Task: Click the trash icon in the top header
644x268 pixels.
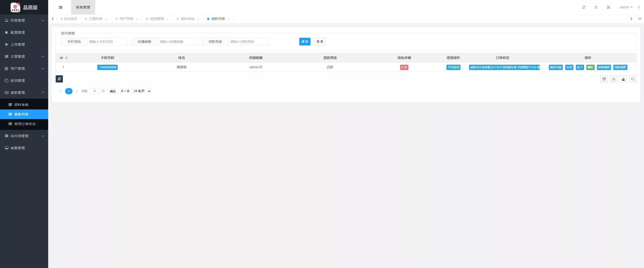Action: coord(596,7)
